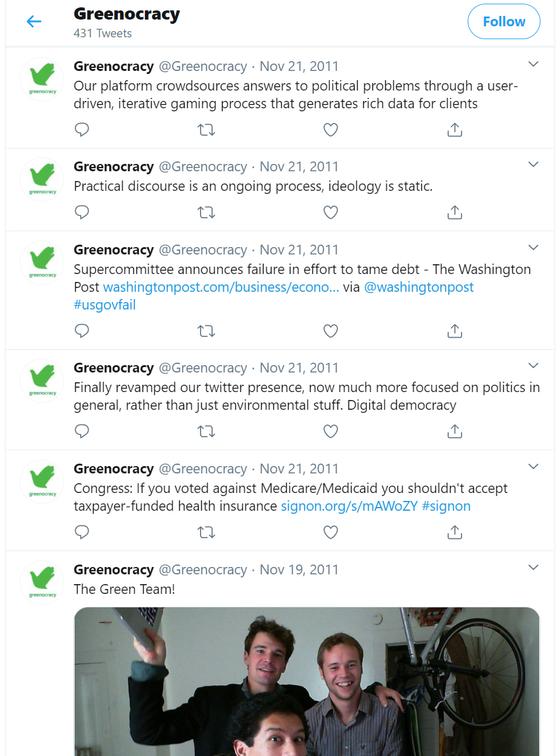Reply to the revamped twitter presence tweet

pos(82,431)
